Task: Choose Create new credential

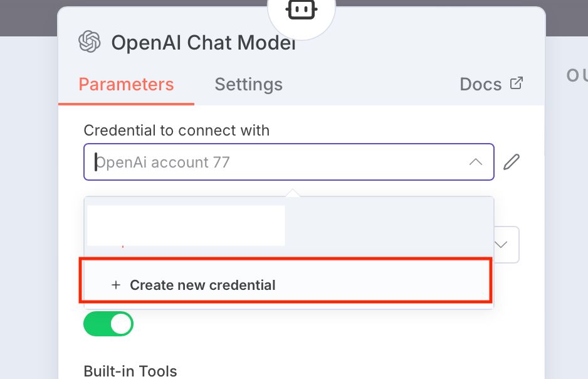Action: click(x=202, y=285)
